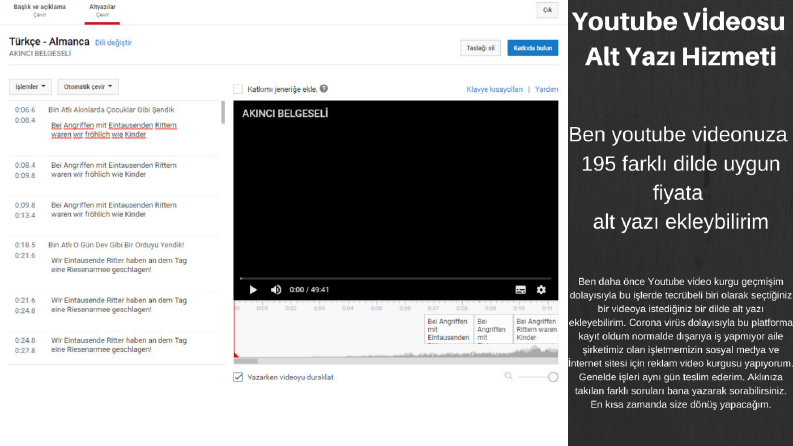Click the video progress bar
This screenshot has height=446, width=793.
[395, 279]
